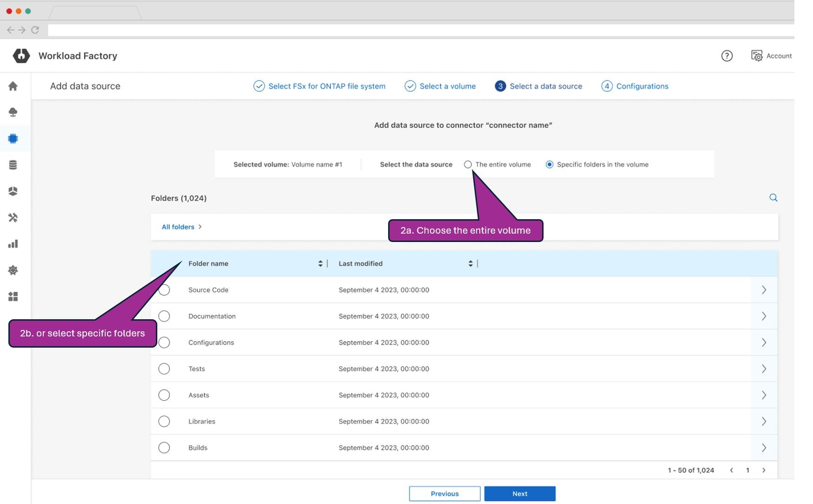
Task: Expand the Tests folder row chevron
Action: [x=764, y=369]
